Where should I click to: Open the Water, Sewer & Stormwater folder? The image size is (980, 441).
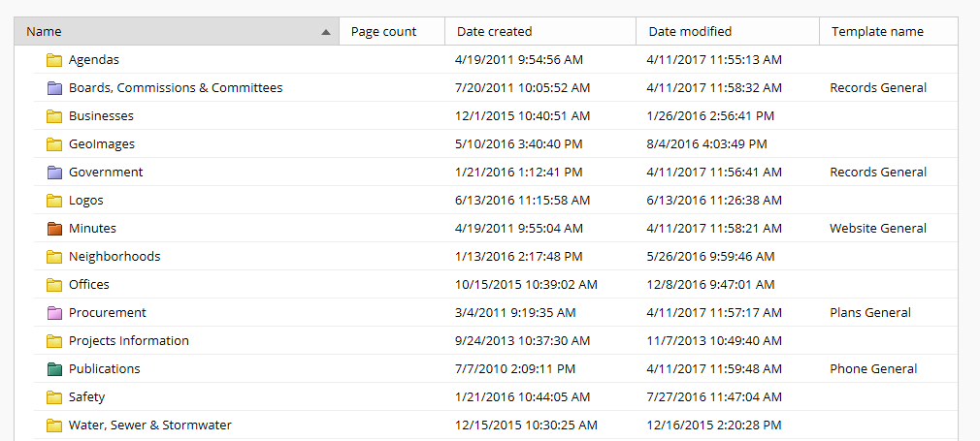[x=150, y=425]
